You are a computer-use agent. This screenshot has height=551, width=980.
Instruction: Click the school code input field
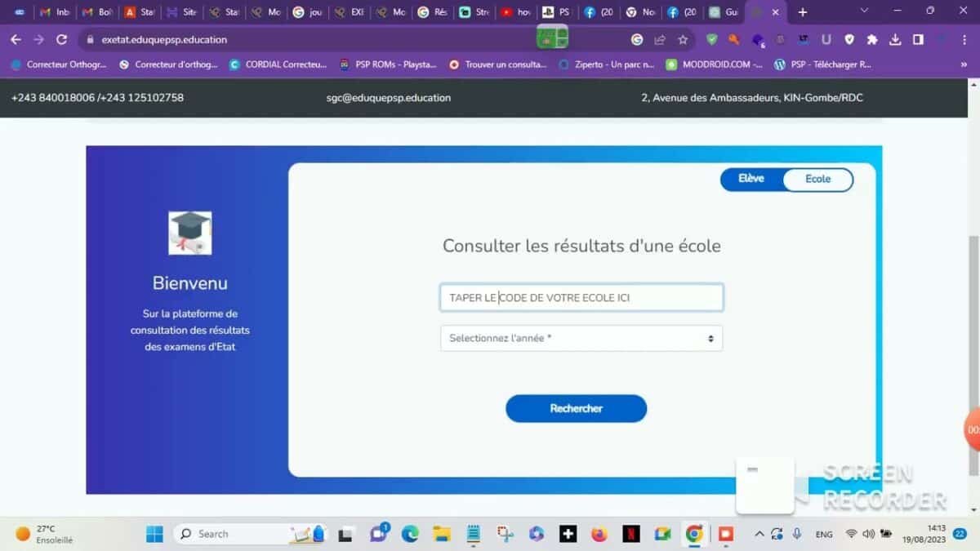pyautogui.click(x=581, y=297)
